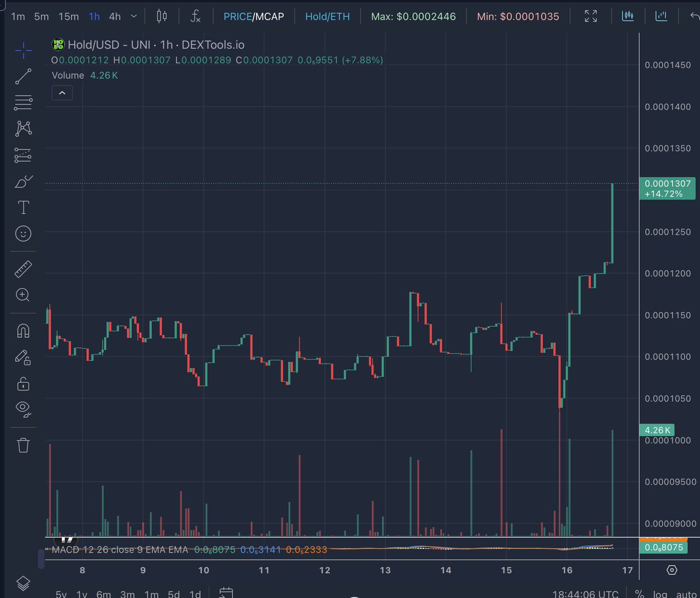Click the 4.26 K volume axis label
700x598 pixels.
point(658,431)
